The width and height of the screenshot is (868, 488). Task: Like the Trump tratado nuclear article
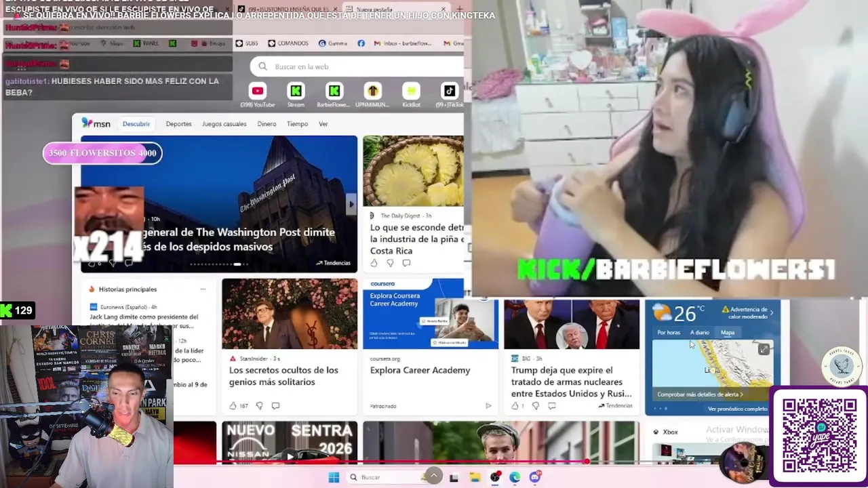click(x=515, y=406)
